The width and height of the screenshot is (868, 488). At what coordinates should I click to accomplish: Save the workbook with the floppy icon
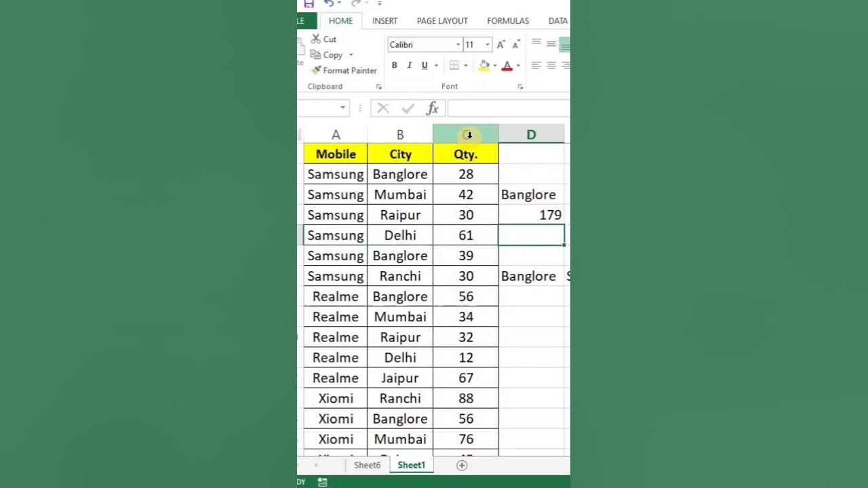click(x=309, y=3)
